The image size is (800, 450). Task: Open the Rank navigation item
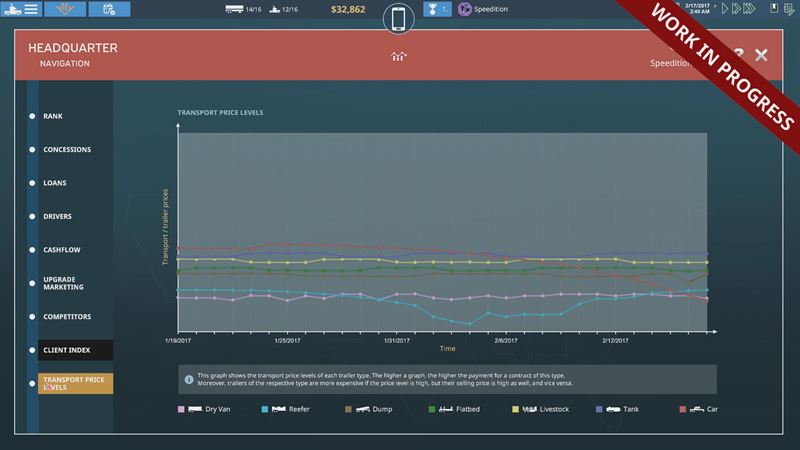point(53,116)
